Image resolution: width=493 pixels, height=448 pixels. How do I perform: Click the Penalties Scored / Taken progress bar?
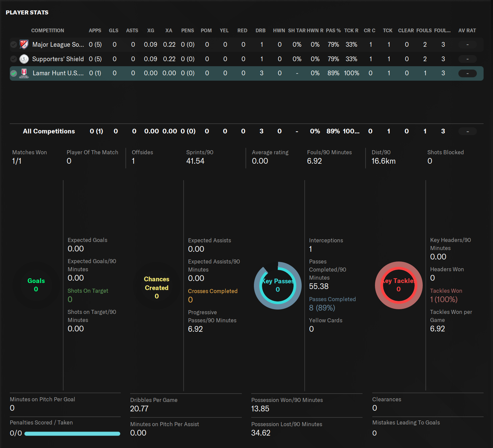(72, 434)
